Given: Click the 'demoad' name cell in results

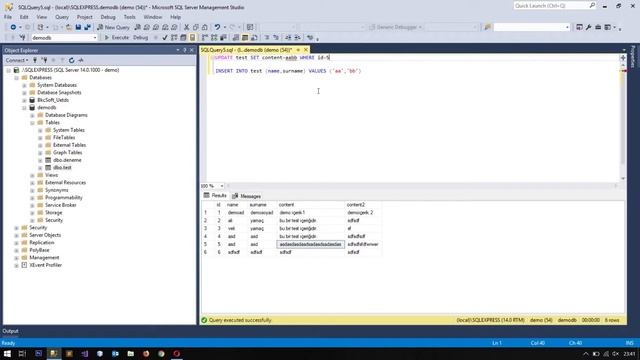Looking at the screenshot, I should [236, 213].
